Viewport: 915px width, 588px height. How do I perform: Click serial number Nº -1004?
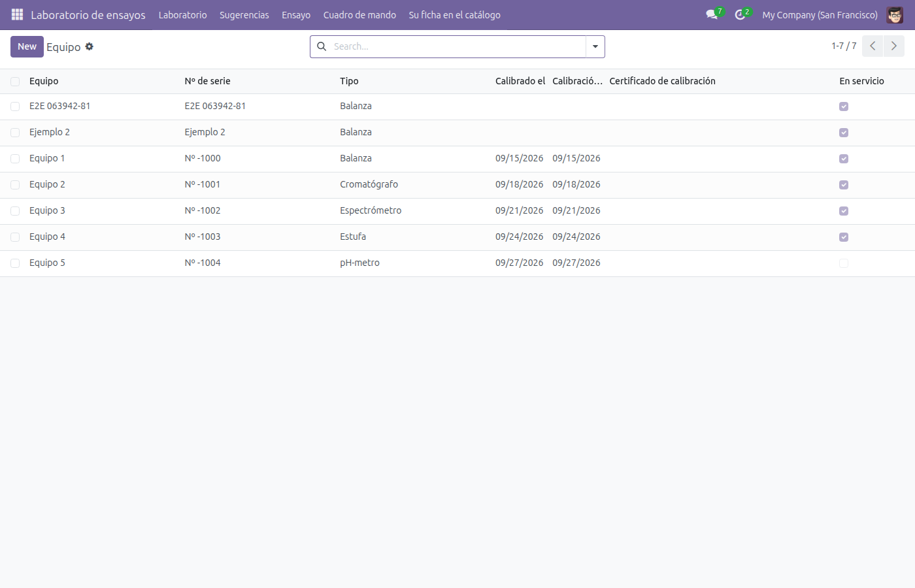pyautogui.click(x=203, y=263)
